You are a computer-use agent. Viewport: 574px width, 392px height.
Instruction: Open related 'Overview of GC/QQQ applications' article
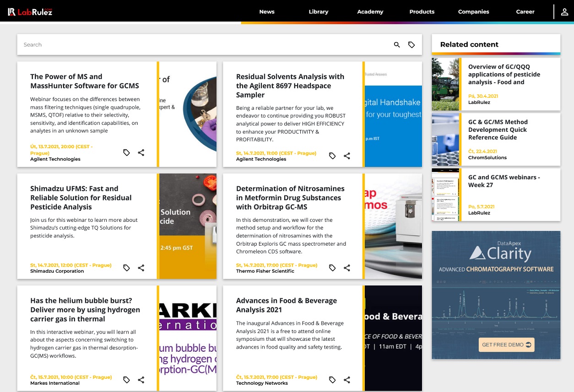pos(504,74)
